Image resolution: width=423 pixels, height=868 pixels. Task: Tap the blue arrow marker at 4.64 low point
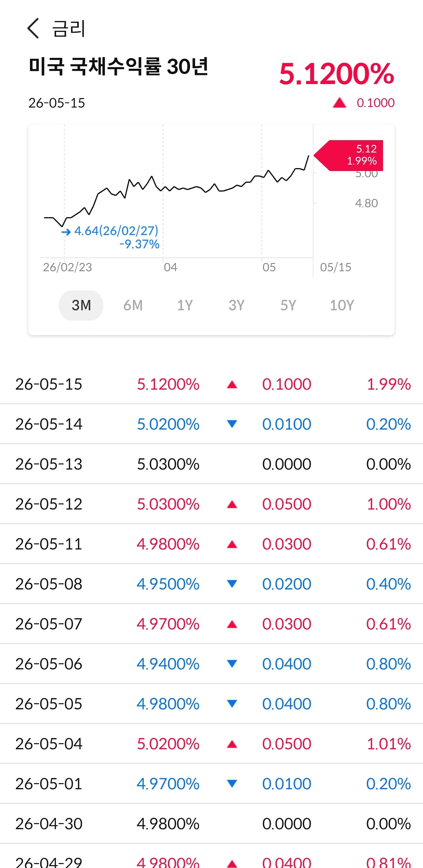click(66, 232)
